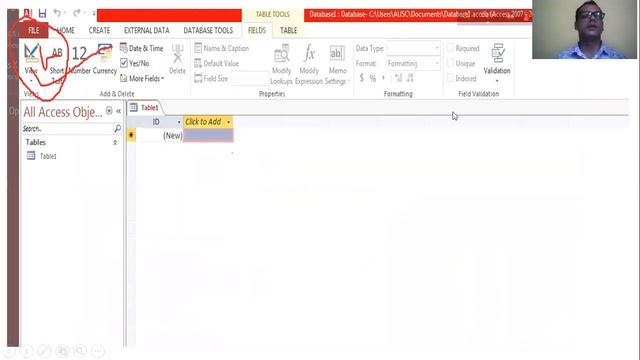Click the slideshow pen tool icon
640x360 pixels.
44,351
